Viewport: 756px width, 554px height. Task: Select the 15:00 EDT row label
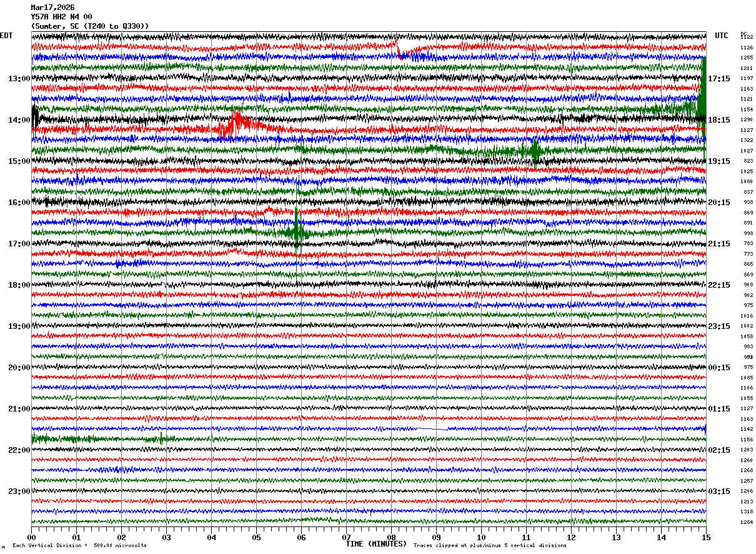pyautogui.click(x=19, y=161)
